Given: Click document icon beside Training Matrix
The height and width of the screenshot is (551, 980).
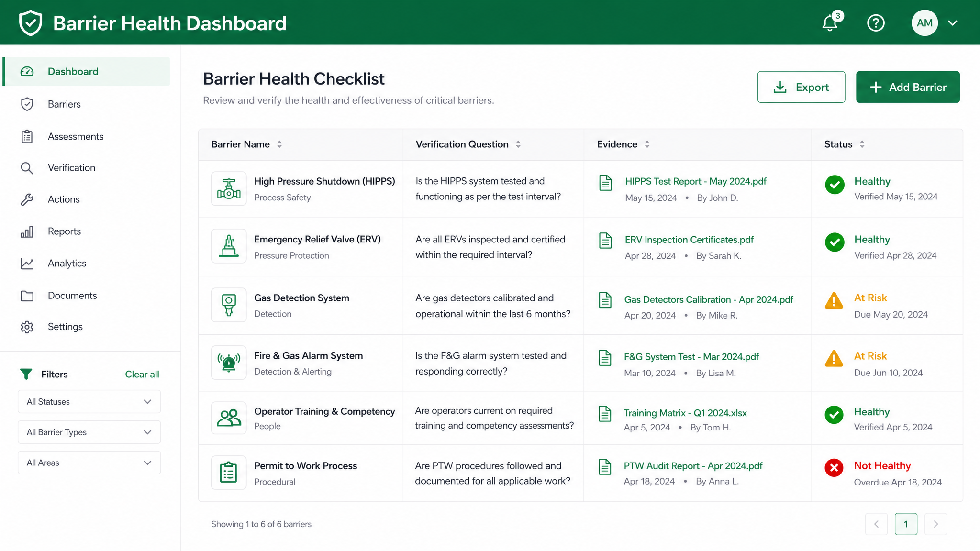Looking at the screenshot, I should tap(605, 414).
